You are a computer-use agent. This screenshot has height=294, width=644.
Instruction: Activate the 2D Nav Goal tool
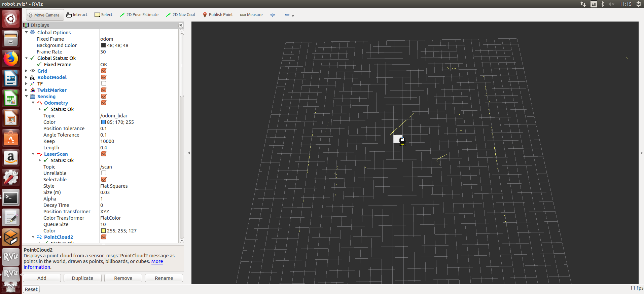[x=180, y=15]
